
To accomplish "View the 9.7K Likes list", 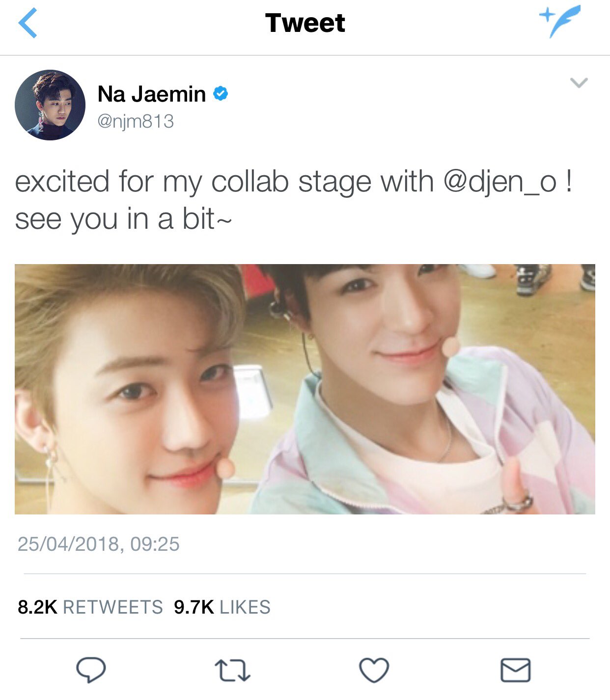I will pyautogui.click(x=222, y=607).
